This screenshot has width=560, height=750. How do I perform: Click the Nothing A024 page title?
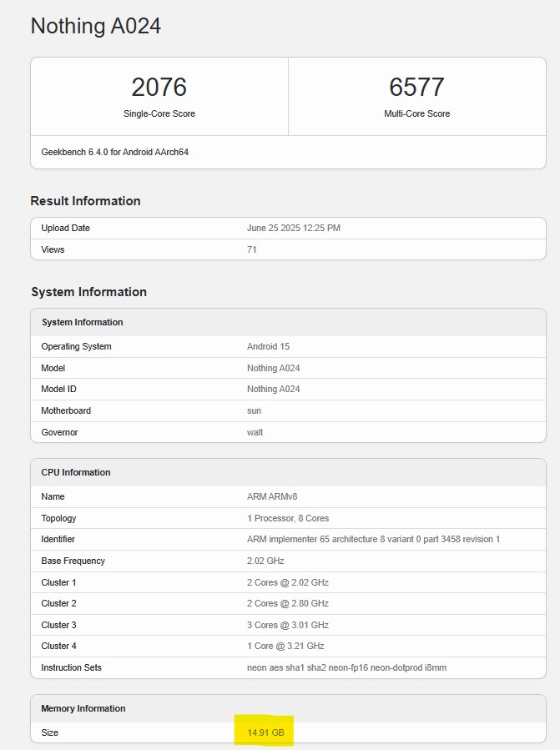click(96, 26)
